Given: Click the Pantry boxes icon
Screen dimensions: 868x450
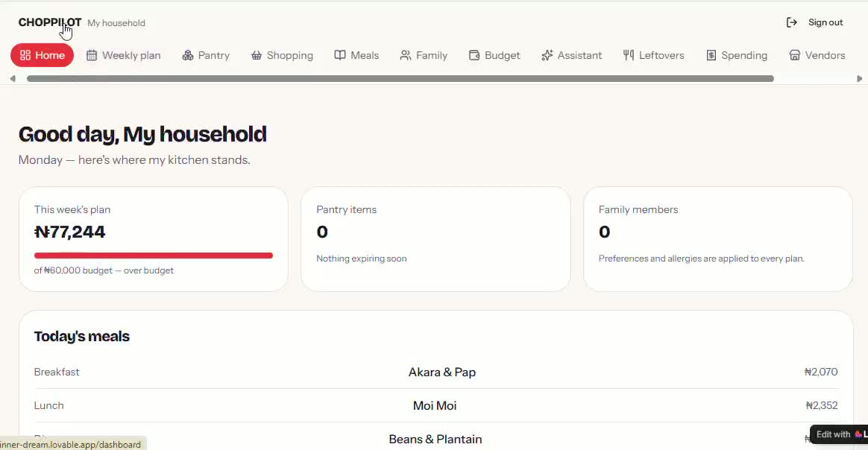Looking at the screenshot, I should click(x=188, y=55).
